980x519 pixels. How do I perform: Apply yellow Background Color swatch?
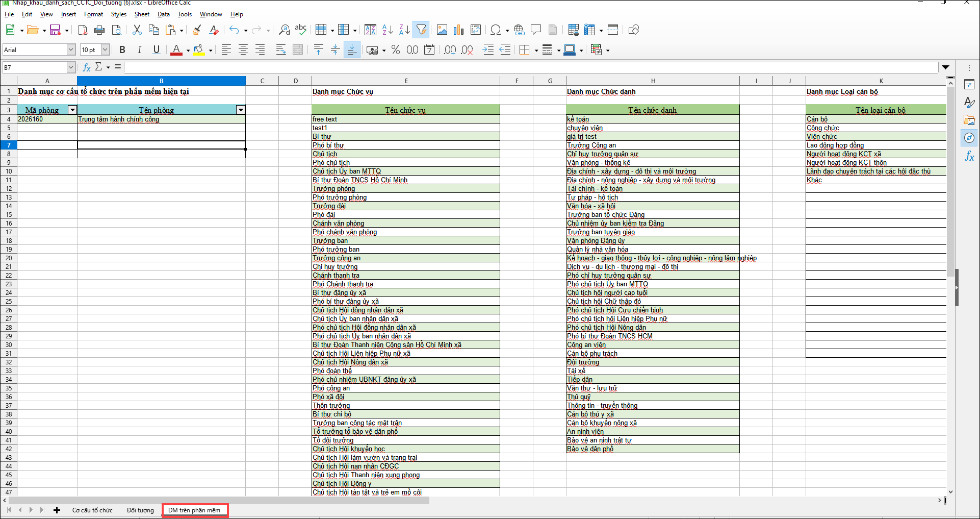tap(199, 50)
